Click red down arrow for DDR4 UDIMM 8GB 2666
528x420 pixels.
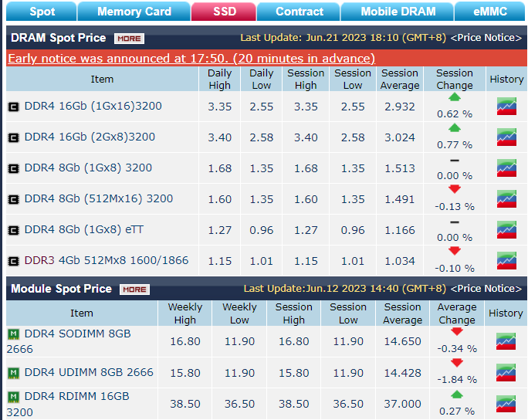click(457, 363)
